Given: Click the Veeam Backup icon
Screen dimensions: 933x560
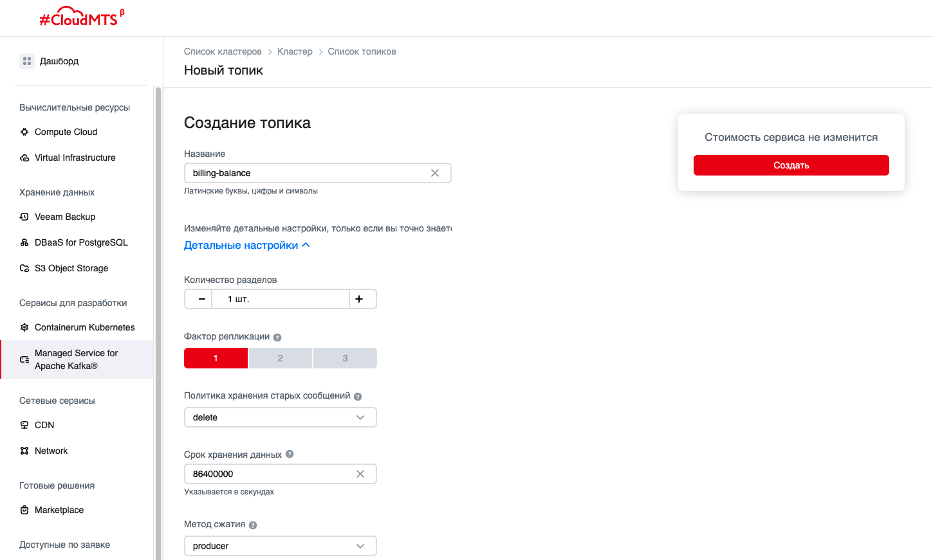Looking at the screenshot, I should tap(24, 217).
